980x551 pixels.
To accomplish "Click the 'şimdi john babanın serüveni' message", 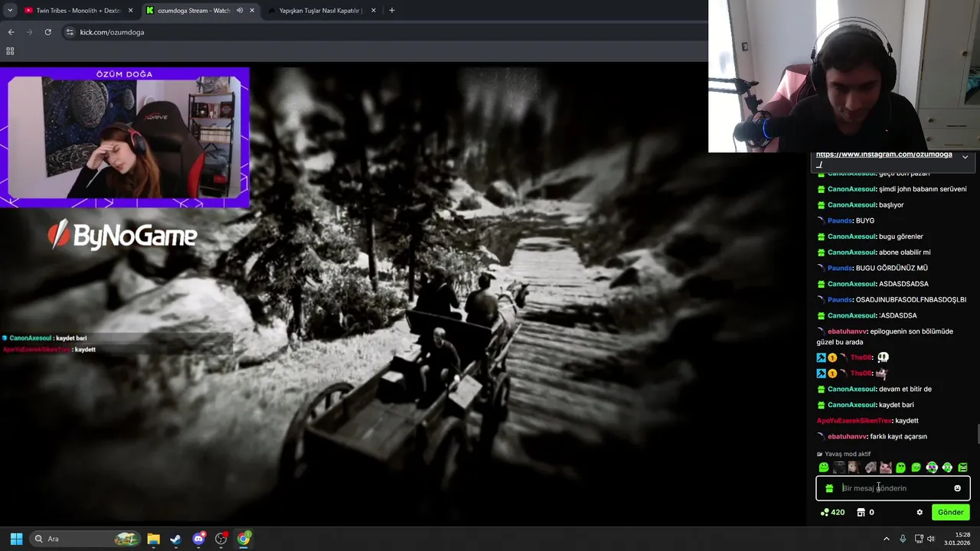I will tap(923, 190).
